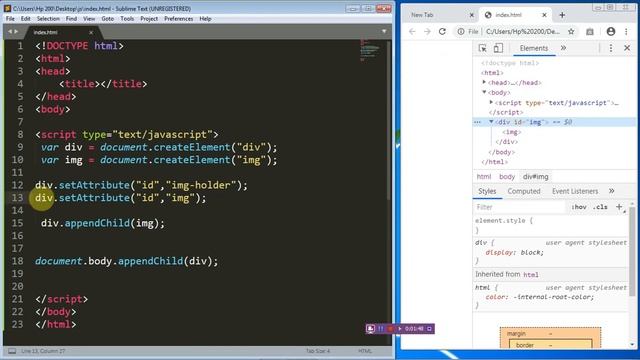Click line 13 number in Sublime gutter
640x360 pixels.
[x=18, y=198]
